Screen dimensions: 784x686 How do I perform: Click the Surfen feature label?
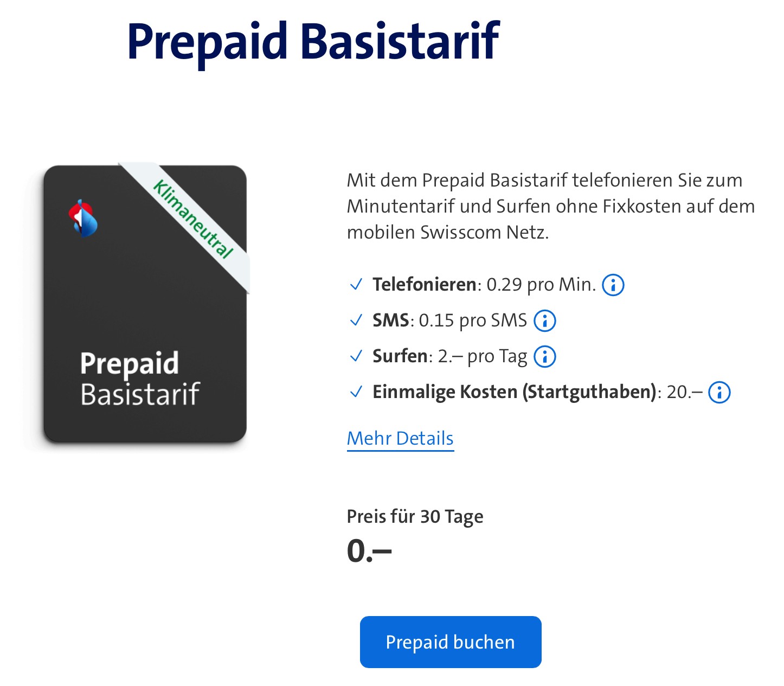[400, 356]
